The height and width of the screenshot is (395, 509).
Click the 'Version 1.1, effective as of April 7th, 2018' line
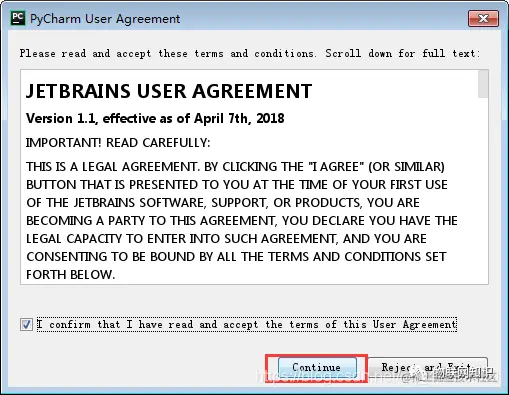(155, 118)
